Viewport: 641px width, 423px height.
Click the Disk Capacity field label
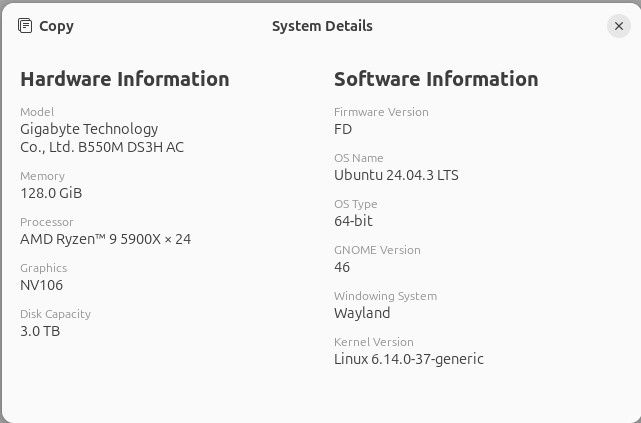pos(55,314)
